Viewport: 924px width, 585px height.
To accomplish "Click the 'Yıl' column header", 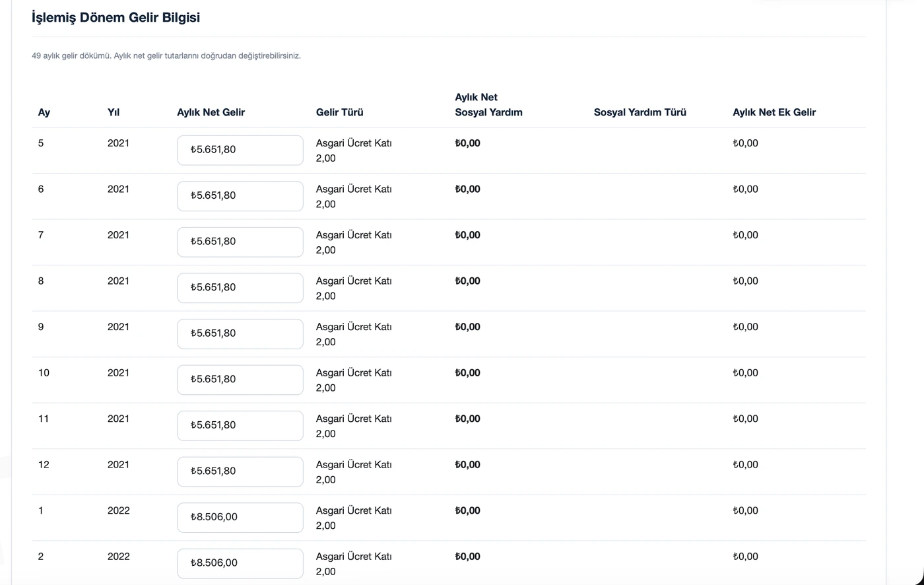I will pyautogui.click(x=114, y=112).
